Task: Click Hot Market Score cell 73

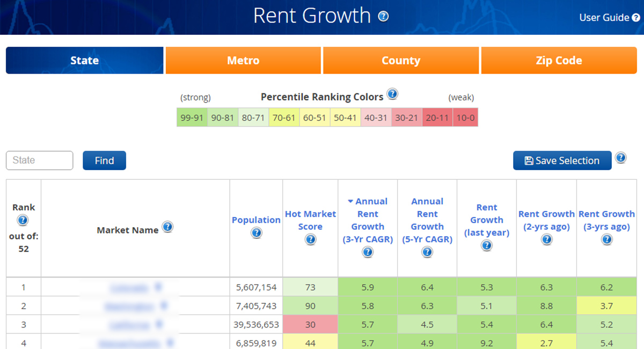Action: point(310,287)
